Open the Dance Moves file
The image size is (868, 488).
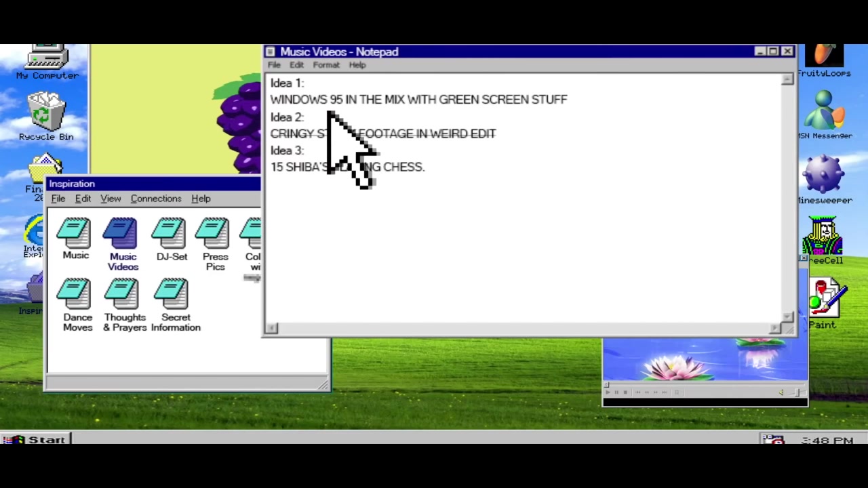(77, 304)
